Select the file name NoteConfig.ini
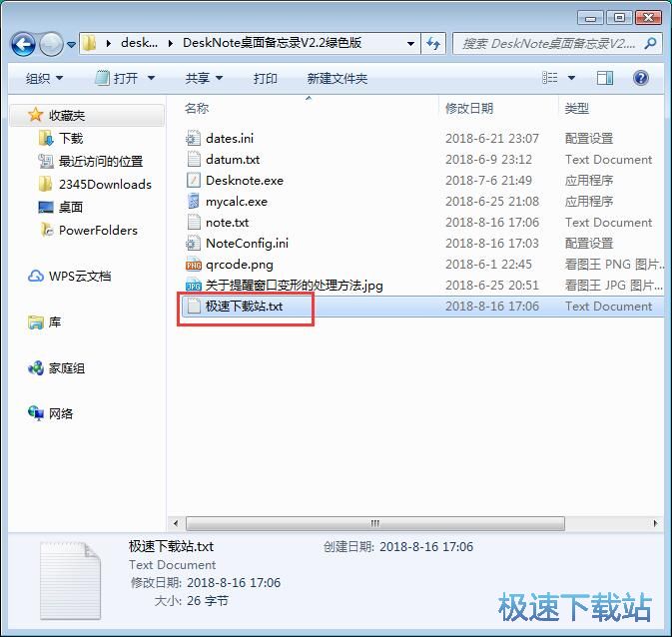Viewport: 672px width, 637px height. click(x=248, y=243)
